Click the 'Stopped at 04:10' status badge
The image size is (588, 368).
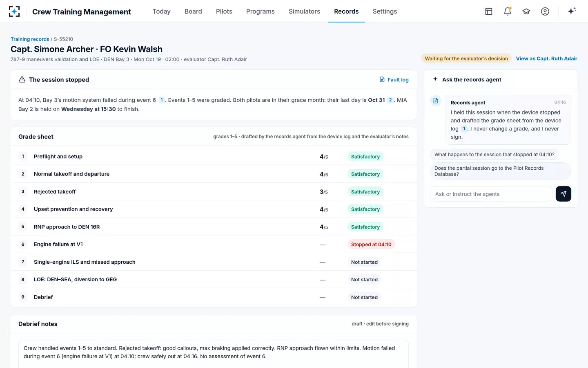(371, 245)
